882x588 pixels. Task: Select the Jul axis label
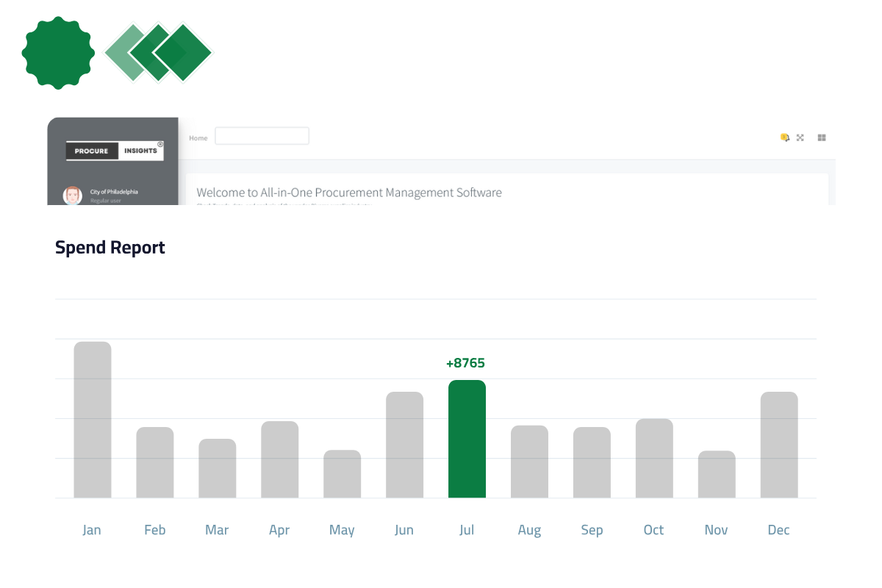(x=467, y=529)
